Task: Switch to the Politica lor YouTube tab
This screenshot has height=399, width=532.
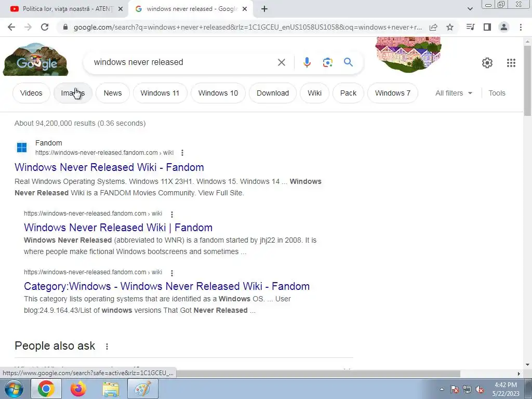Action: click(64, 9)
